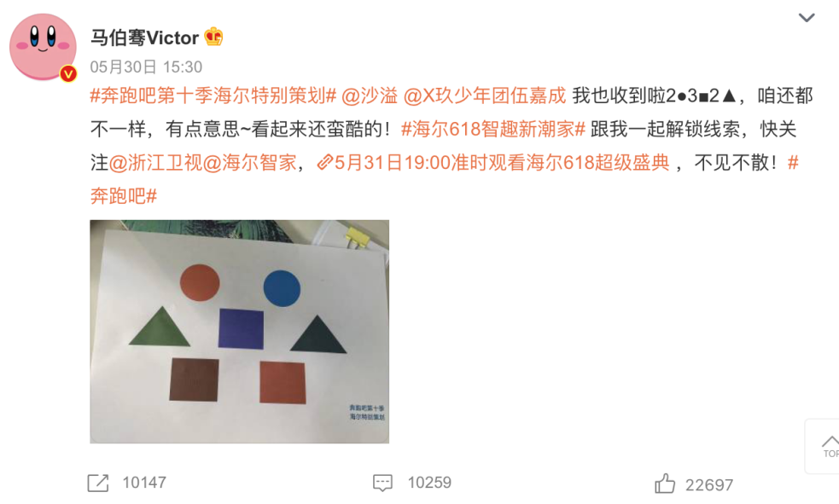Viewport: 839px width, 504px height.
Task: Open username 马伯骞Victor profile
Action: click(x=144, y=38)
